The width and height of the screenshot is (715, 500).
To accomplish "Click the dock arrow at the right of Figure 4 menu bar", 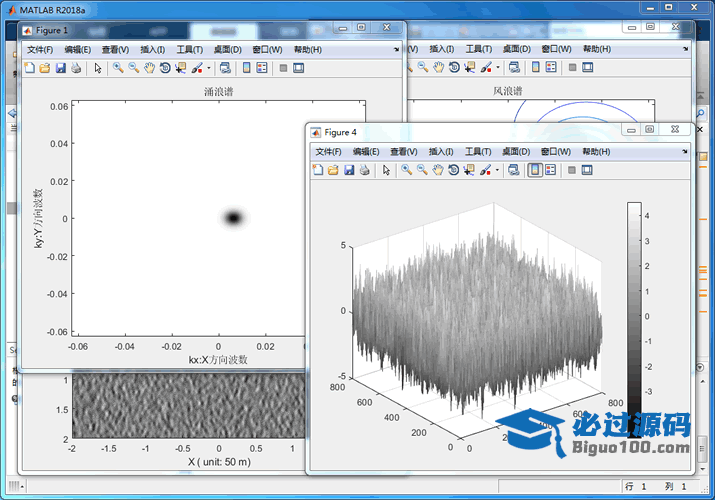I will (686, 151).
